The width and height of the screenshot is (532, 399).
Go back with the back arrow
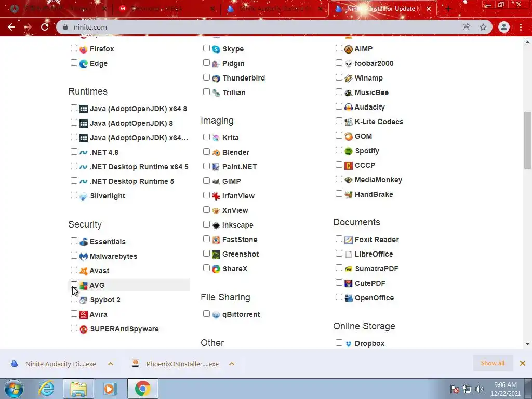click(x=11, y=27)
